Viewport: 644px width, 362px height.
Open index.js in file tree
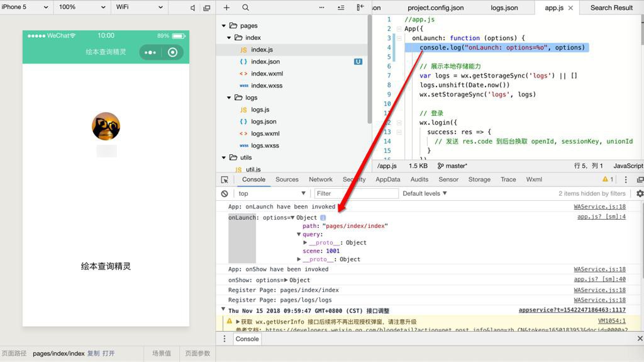(262, 49)
